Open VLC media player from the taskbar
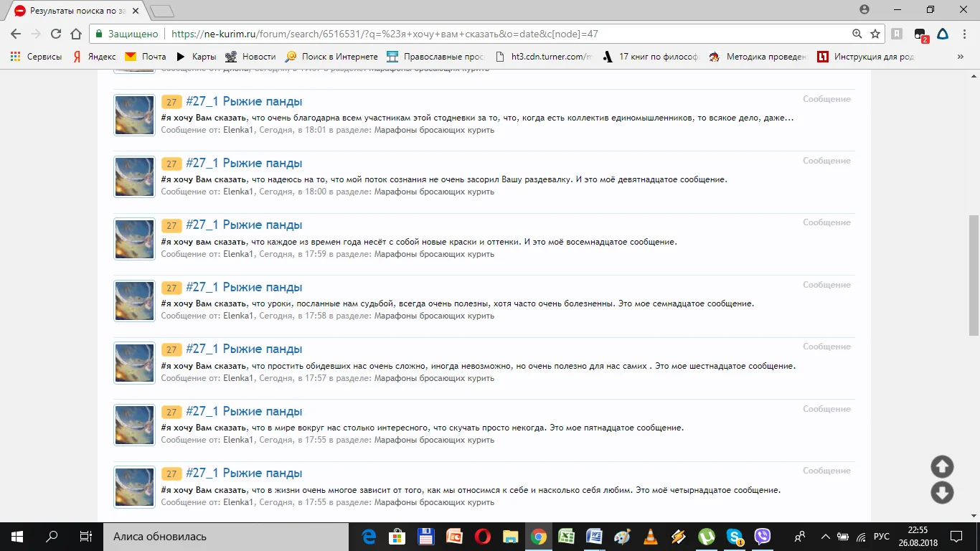980x551 pixels. pos(651,537)
